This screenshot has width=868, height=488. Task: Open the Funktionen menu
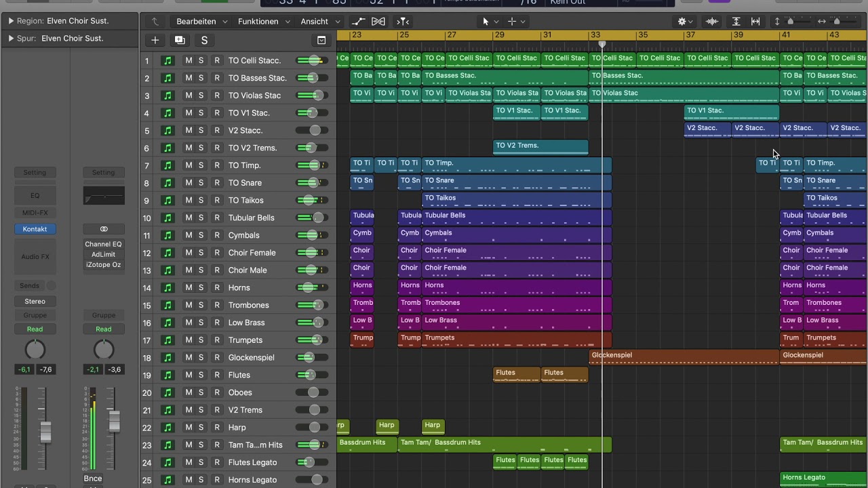263,21
